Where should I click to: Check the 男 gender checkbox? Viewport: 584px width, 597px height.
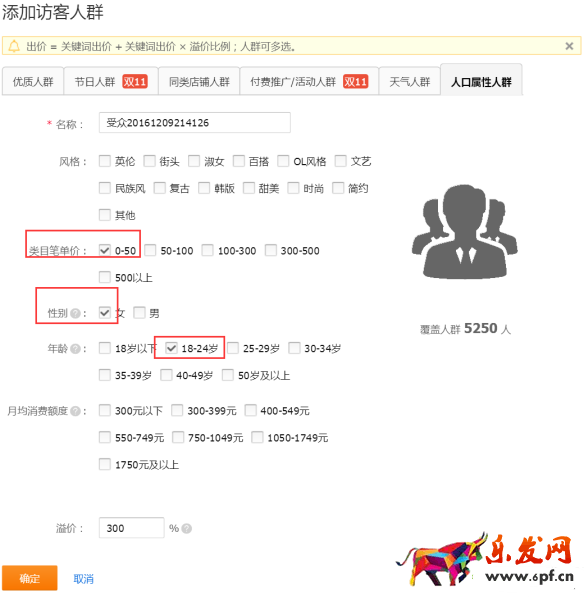click(x=139, y=313)
